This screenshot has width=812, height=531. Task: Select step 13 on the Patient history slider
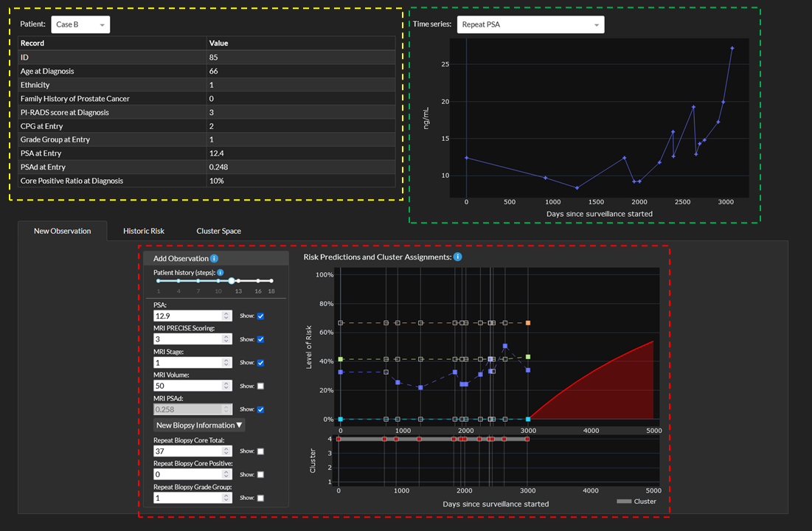237,281
